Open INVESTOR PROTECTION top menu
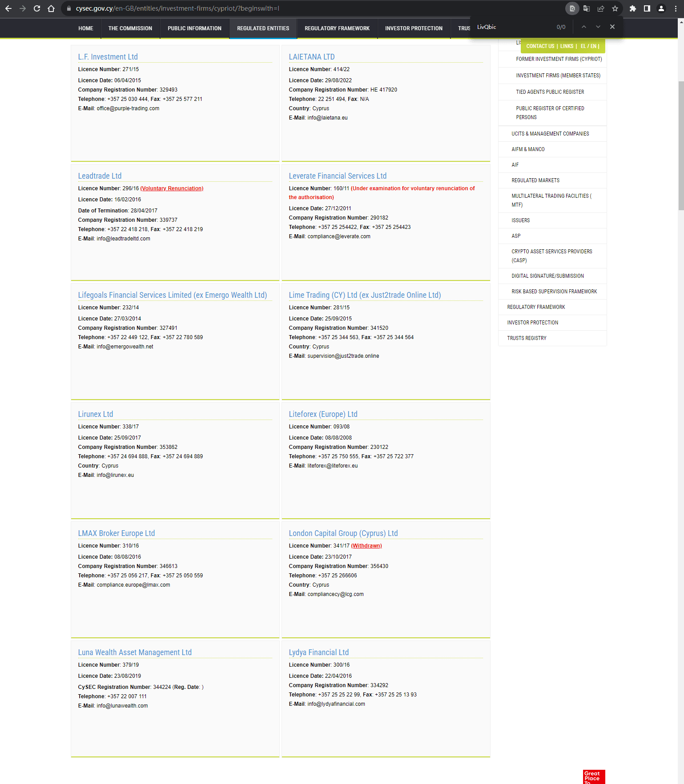Screen dimensions: 684x784 coord(414,28)
